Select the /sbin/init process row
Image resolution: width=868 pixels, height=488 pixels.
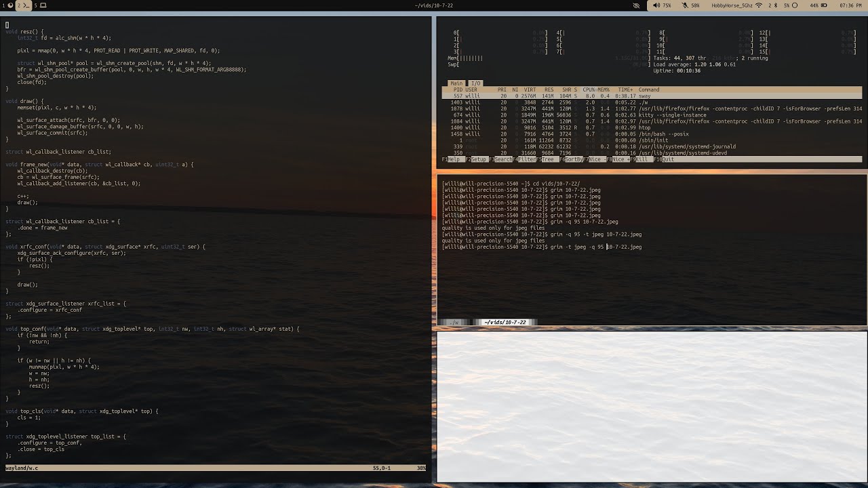[x=652, y=140]
